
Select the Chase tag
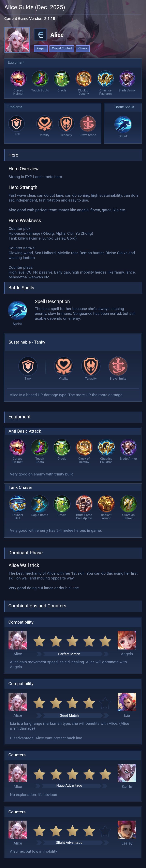pyautogui.click(x=83, y=49)
